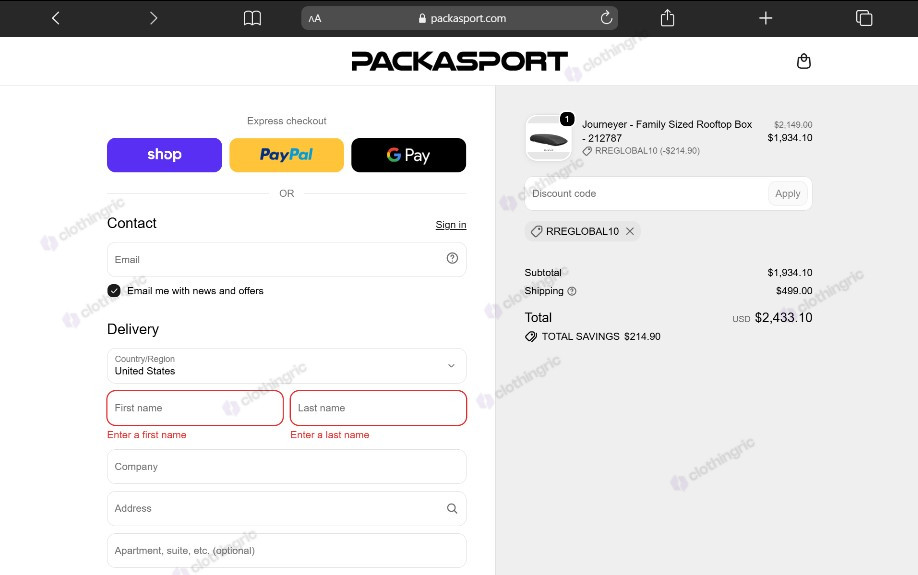The width and height of the screenshot is (918, 575).
Task: Click the Journeyer - Family Sized Rooftop Box title
Action: coord(667,131)
